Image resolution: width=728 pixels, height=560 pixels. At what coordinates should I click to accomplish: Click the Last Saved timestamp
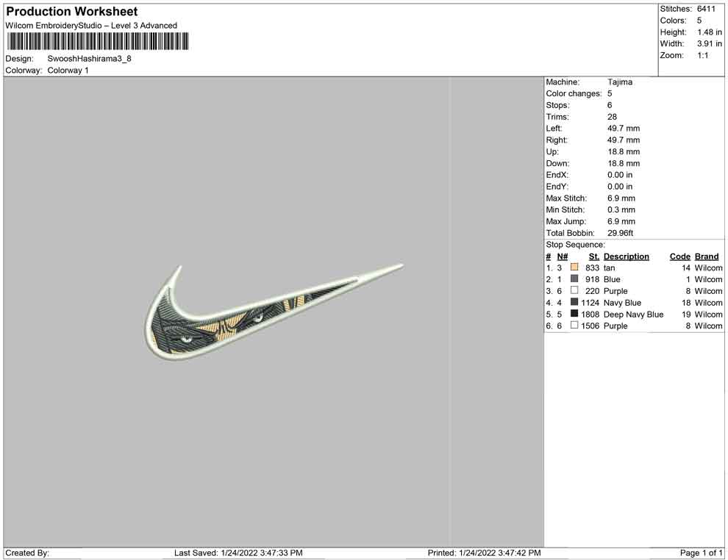pos(239,553)
